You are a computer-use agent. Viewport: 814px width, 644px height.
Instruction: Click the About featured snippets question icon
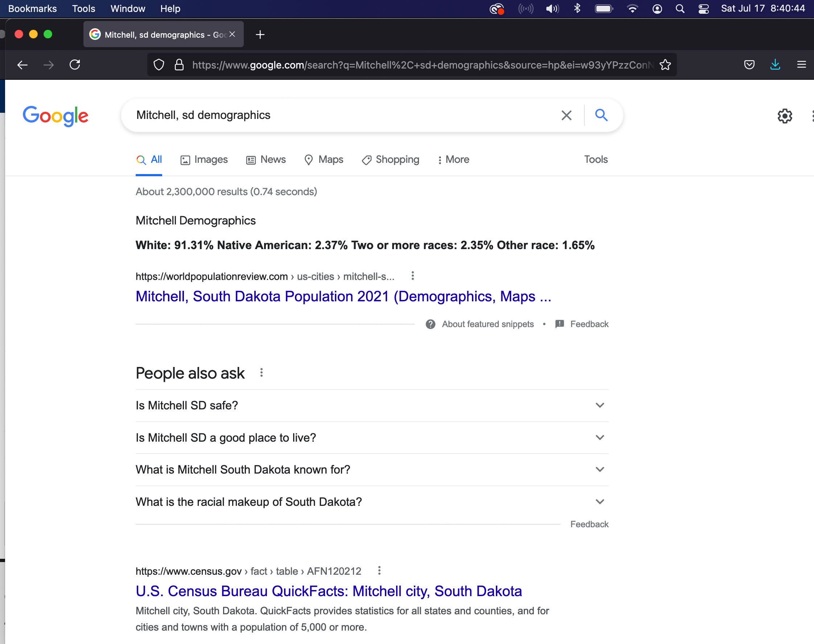point(430,324)
